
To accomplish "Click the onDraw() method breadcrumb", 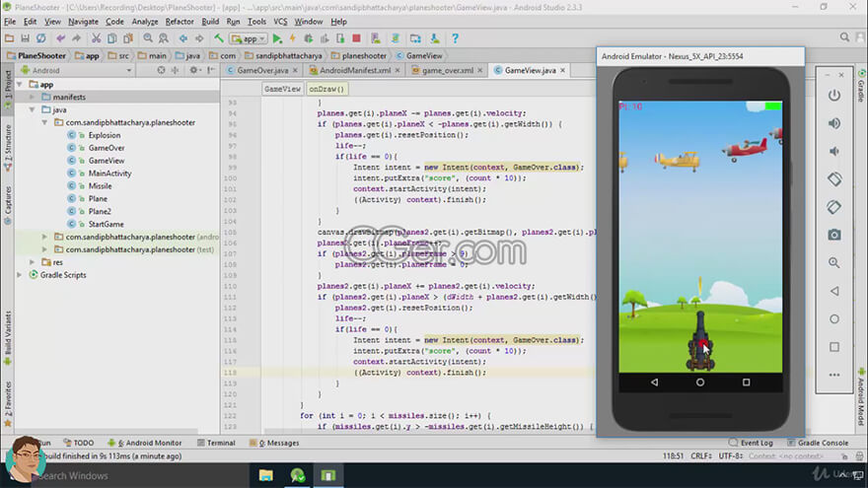I will click(326, 89).
